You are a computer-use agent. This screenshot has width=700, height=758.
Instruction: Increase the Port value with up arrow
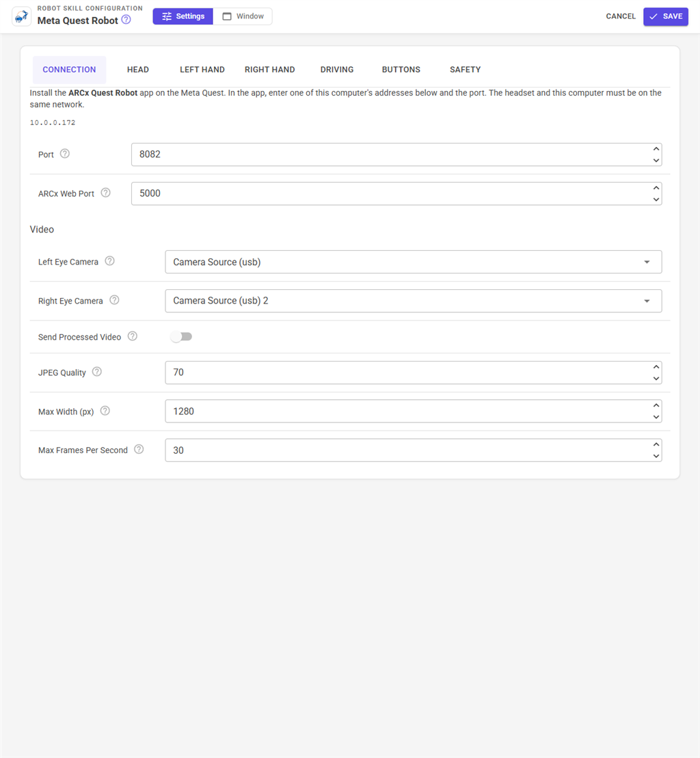(656, 149)
